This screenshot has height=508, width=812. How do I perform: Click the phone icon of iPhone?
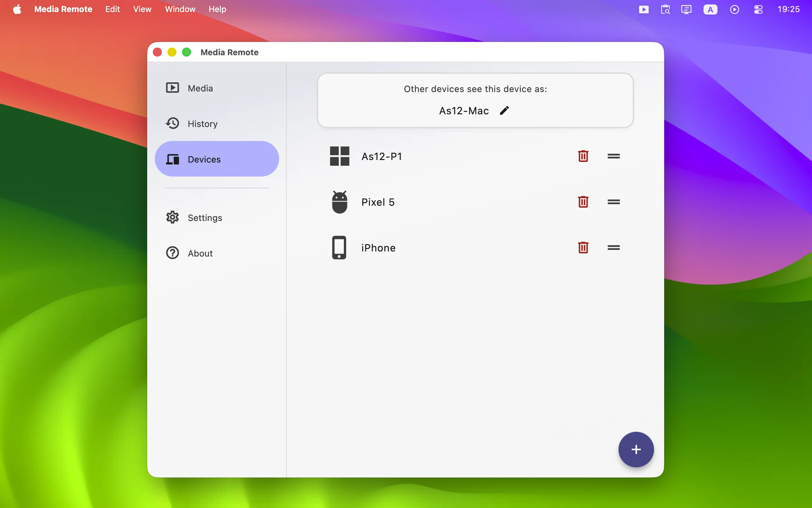tap(339, 248)
